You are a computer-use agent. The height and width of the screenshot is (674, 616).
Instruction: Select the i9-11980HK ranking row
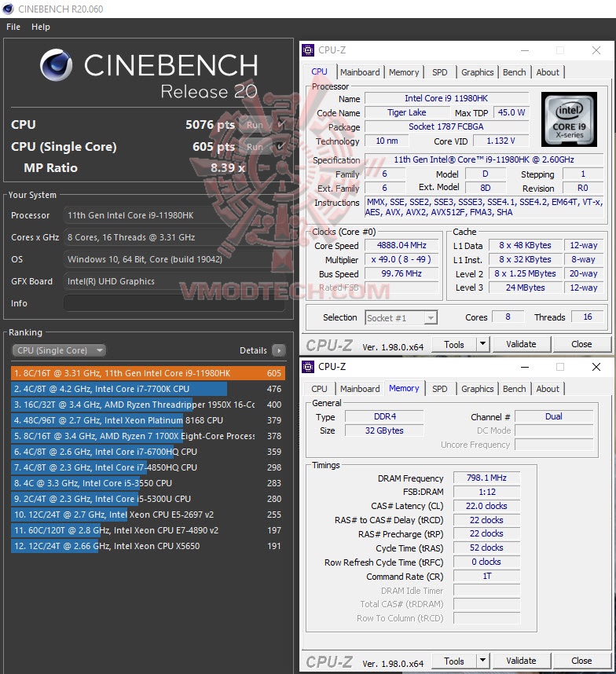pos(148,373)
